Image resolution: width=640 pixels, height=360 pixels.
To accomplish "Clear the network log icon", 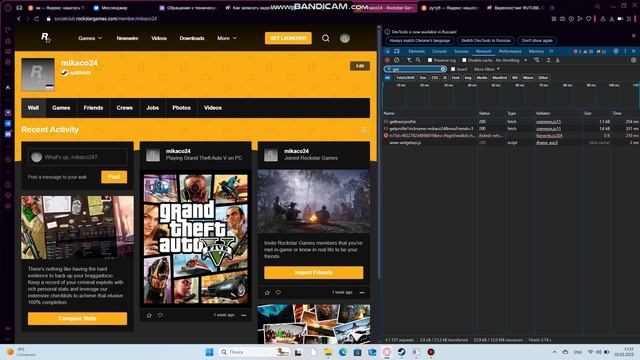I will tap(396, 60).
